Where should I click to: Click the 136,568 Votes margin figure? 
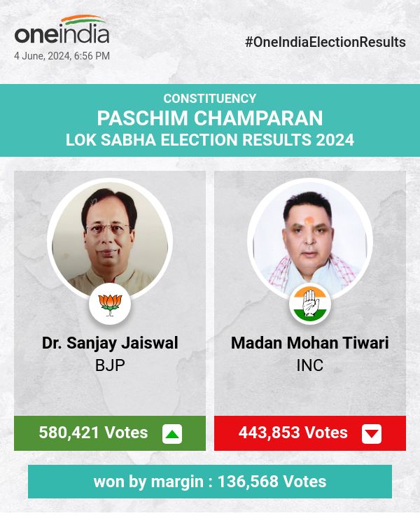(x=272, y=482)
